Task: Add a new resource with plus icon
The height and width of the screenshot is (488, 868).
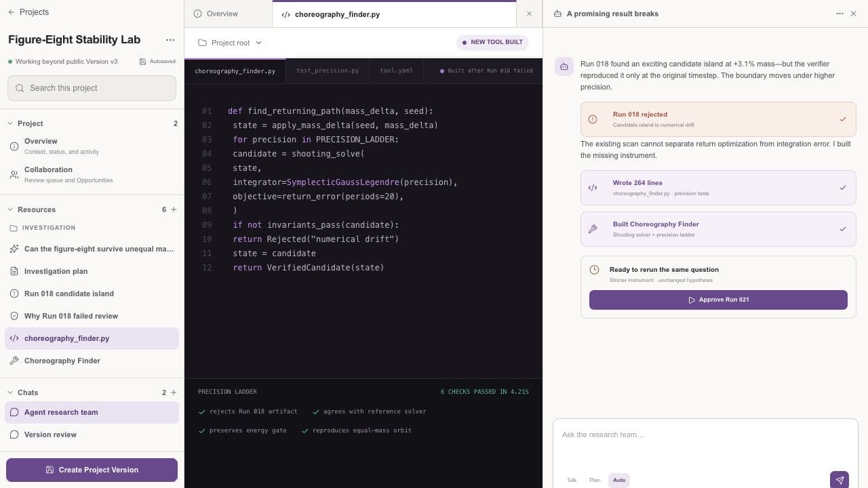Action: (174, 209)
